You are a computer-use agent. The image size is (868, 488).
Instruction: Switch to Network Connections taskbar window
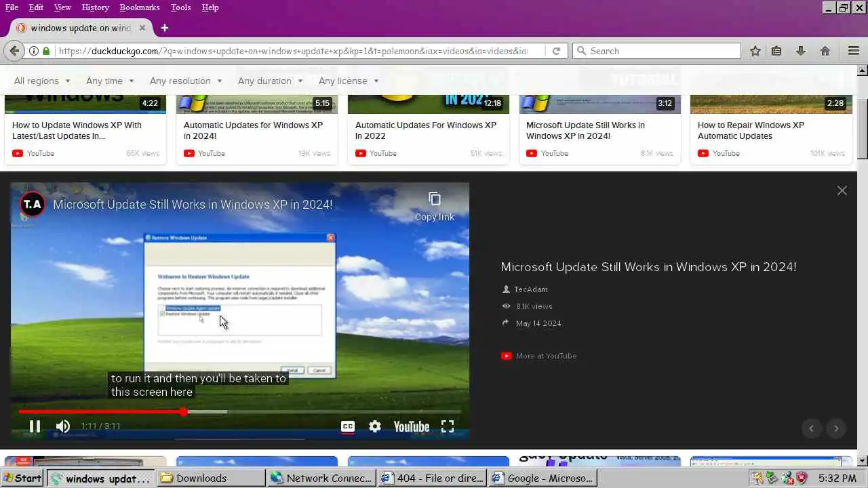[321, 478]
